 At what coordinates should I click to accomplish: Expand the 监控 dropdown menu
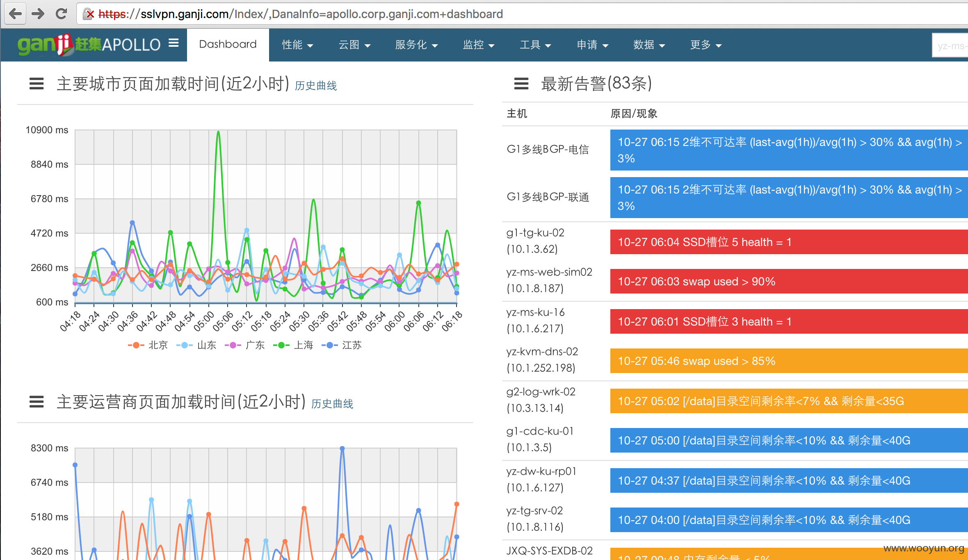point(478,45)
